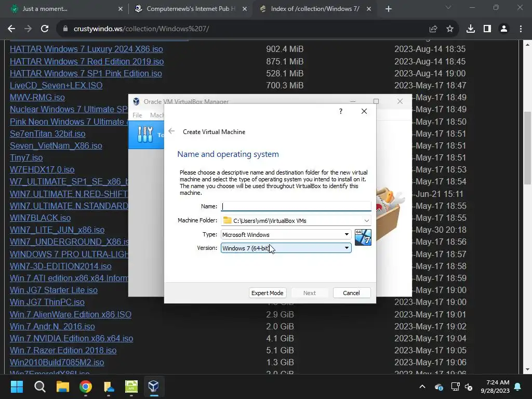
Task: Click the Chrome forward navigation arrow
Action: point(28,29)
